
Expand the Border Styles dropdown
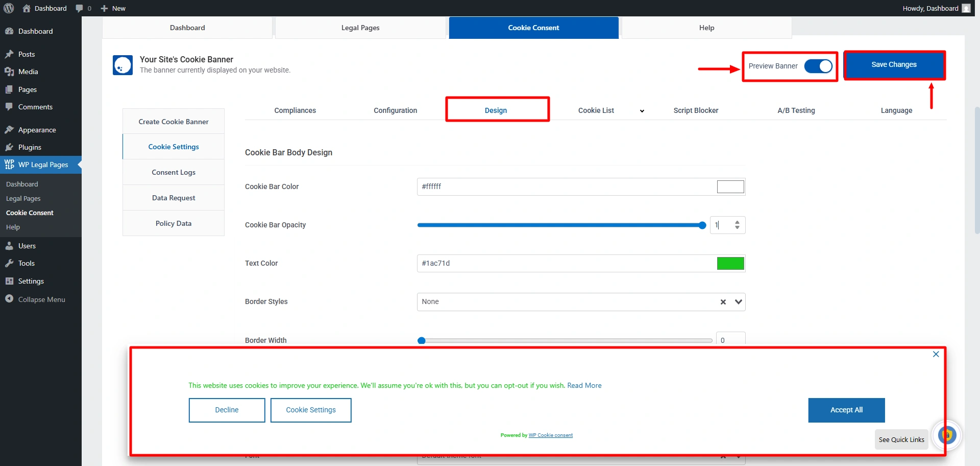point(738,302)
